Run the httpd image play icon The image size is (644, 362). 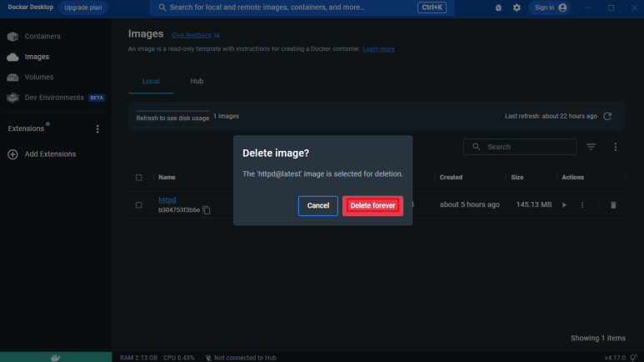click(x=564, y=205)
